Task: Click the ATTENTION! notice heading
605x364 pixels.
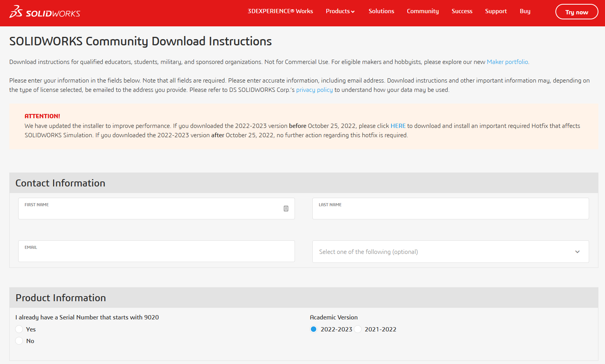Action: [42, 116]
